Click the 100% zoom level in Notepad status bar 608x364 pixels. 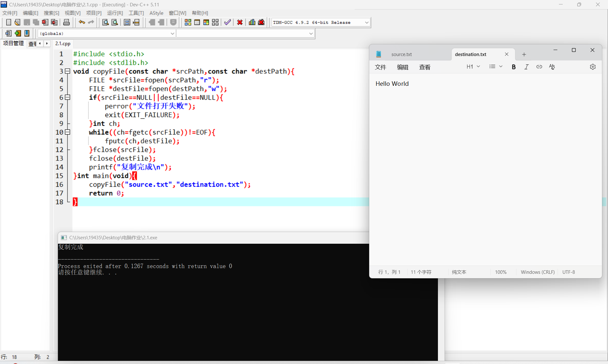pos(501,272)
